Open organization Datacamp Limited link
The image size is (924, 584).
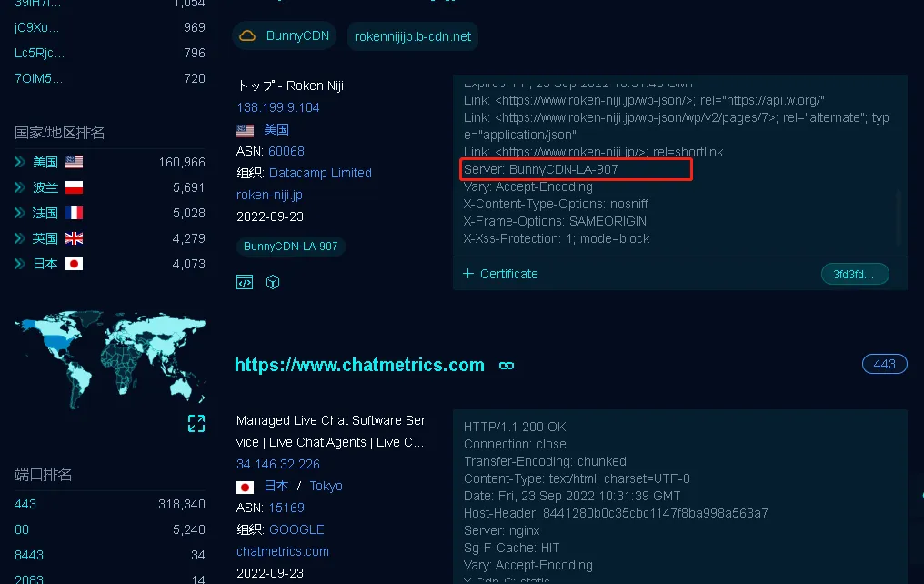[x=320, y=173]
